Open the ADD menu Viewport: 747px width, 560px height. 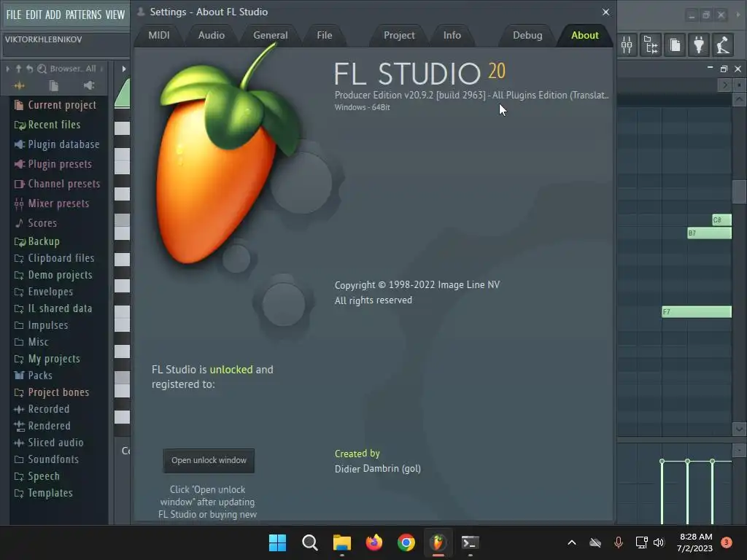pos(53,15)
